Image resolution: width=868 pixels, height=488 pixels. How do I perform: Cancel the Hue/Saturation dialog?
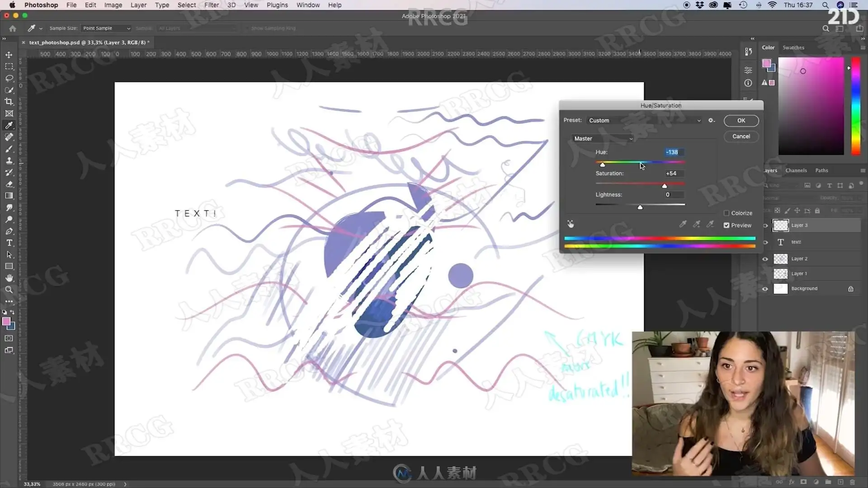[x=741, y=136]
